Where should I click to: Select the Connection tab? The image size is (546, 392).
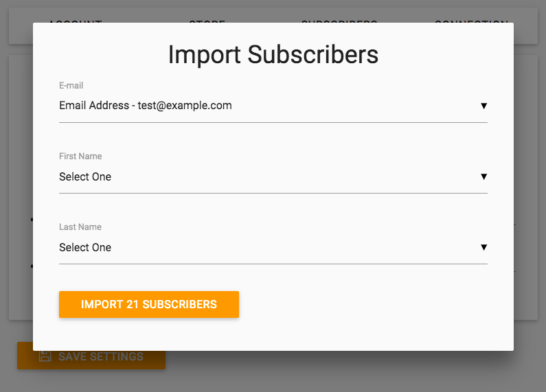[471, 20]
